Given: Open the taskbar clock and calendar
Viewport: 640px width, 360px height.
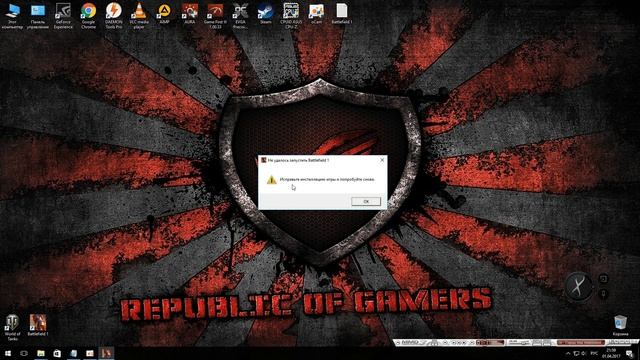Looking at the screenshot, I should [611, 353].
